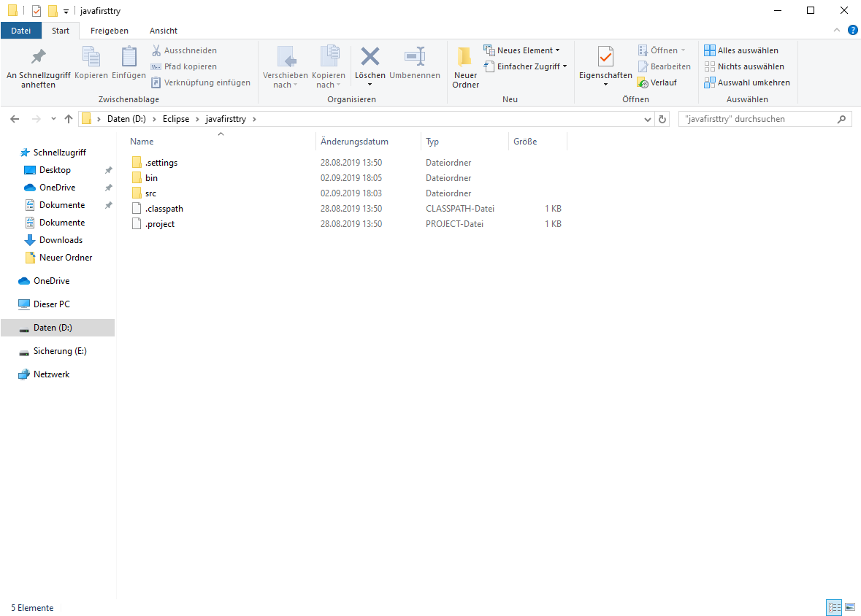Open the help question mark icon
This screenshot has width=861, height=616.
click(853, 30)
